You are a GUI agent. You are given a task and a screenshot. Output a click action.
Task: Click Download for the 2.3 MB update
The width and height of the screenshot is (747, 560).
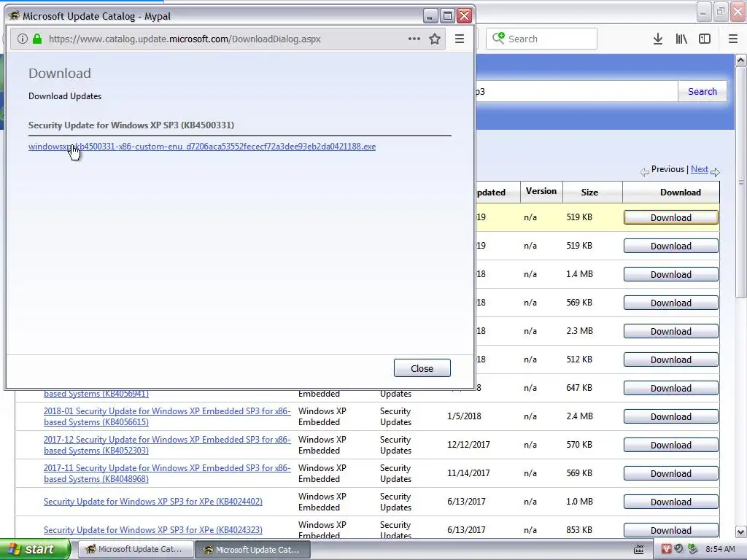pos(671,332)
